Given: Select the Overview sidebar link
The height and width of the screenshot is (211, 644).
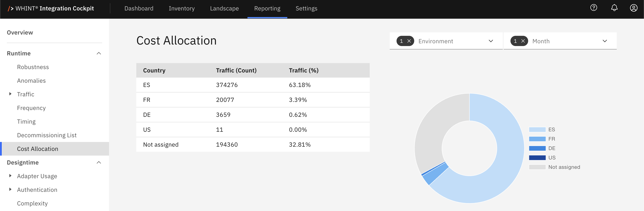Looking at the screenshot, I should 20,33.
